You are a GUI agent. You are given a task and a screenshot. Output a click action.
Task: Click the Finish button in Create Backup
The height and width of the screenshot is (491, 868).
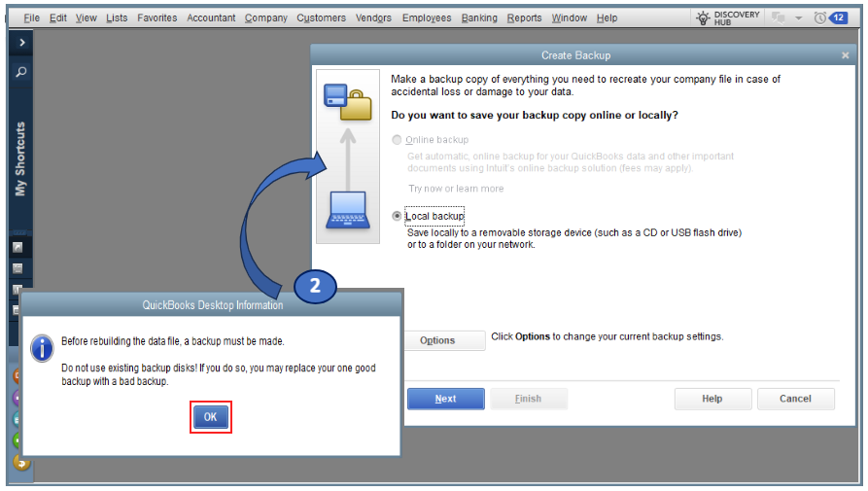coord(528,399)
